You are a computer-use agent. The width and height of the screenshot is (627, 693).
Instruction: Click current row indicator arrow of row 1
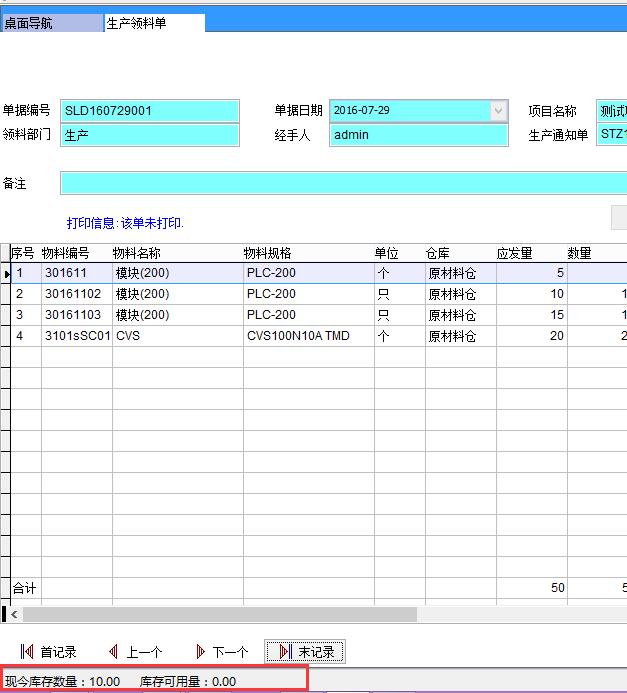7,273
